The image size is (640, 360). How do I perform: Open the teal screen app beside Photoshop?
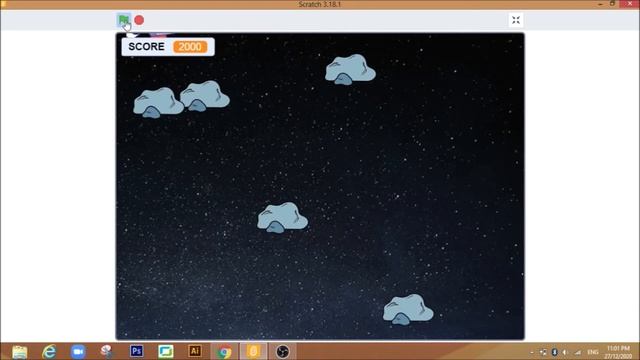point(166,351)
